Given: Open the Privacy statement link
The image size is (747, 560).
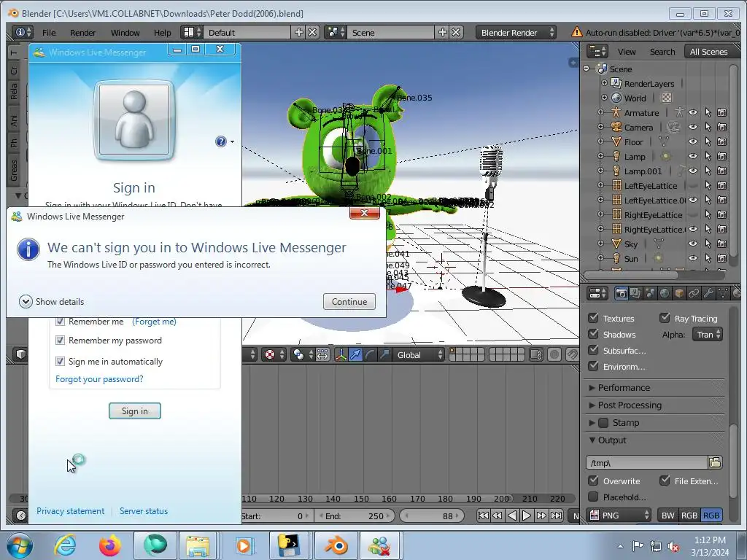Looking at the screenshot, I should (71, 511).
